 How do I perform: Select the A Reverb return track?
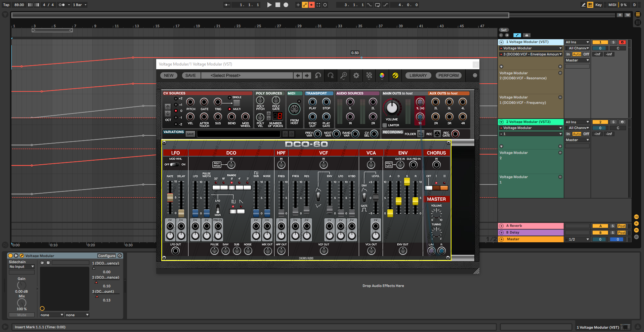coord(531,226)
